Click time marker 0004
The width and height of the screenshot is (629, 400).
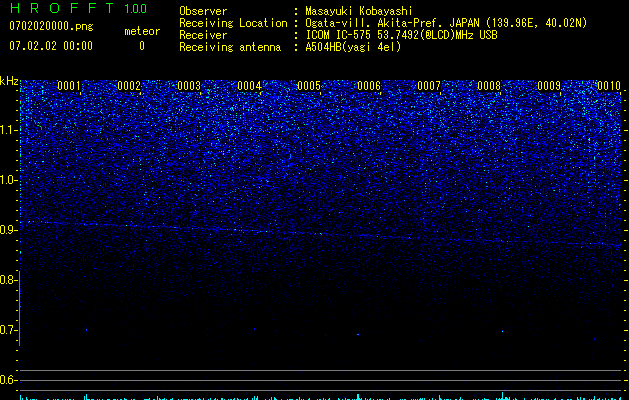tap(249, 86)
